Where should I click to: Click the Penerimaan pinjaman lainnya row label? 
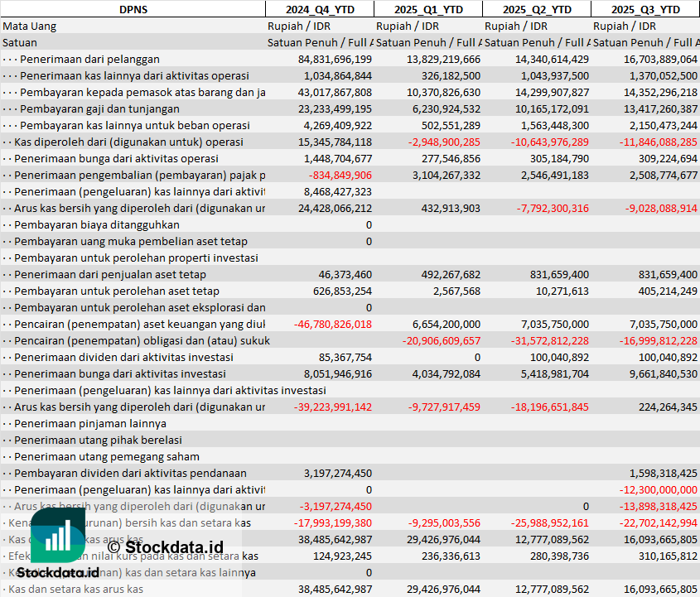point(90,423)
